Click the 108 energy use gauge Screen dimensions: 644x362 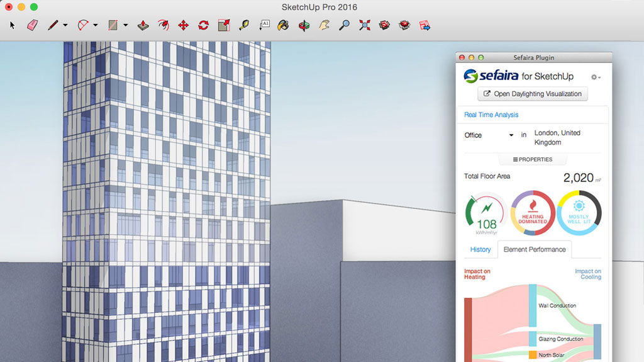tap(486, 213)
